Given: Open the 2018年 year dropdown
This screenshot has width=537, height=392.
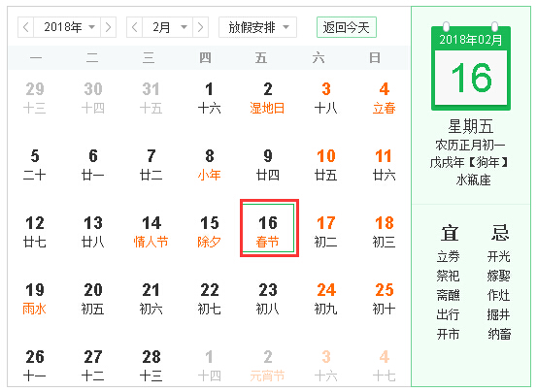Looking at the screenshot, I should pos(67,27).
